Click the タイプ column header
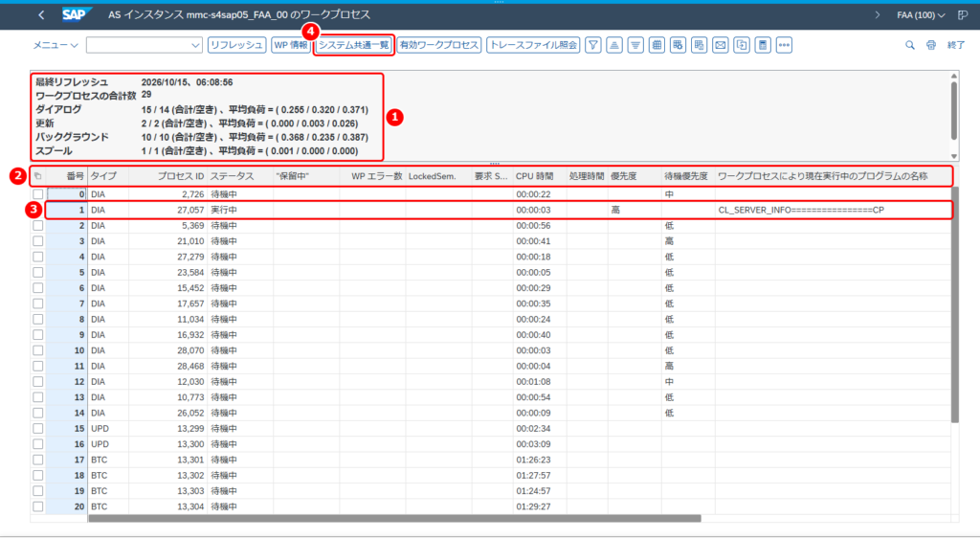The image size is (980, 539). coord(108,176)
